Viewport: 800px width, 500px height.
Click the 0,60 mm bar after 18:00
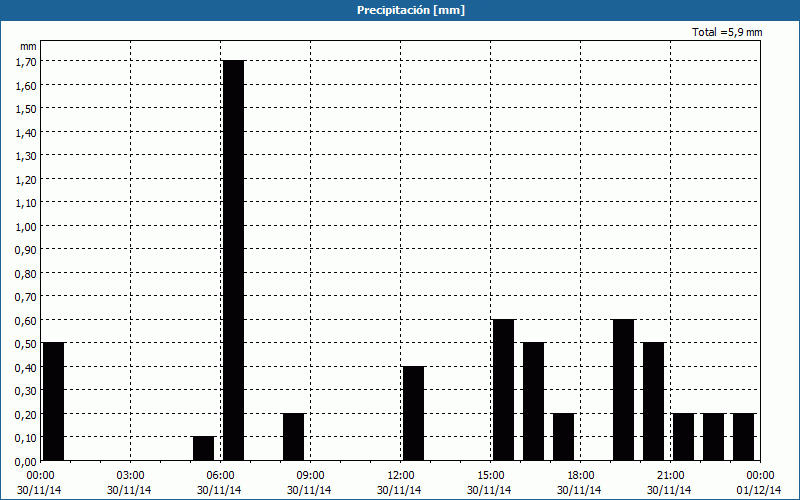point(623,390)
